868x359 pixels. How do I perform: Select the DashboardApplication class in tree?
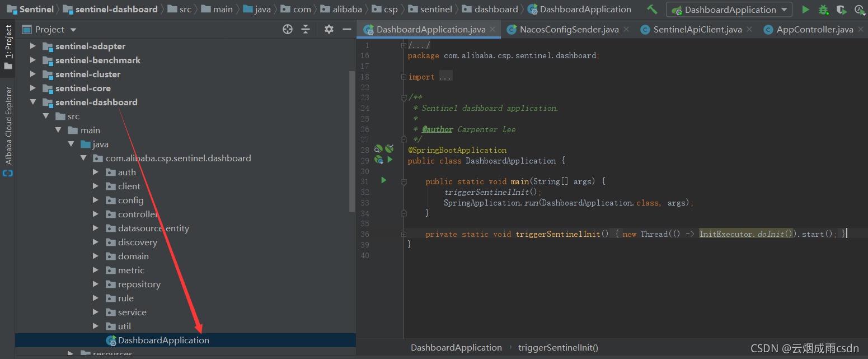point(163,340)
